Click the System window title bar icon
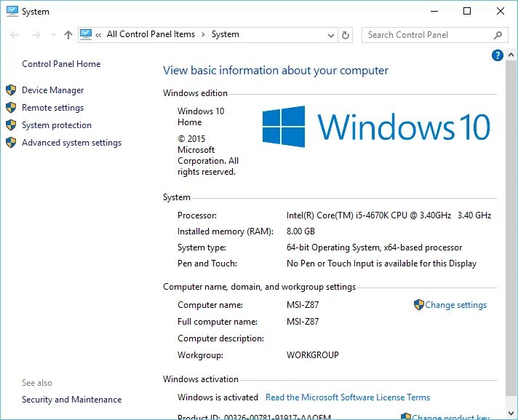 (12, 11)
